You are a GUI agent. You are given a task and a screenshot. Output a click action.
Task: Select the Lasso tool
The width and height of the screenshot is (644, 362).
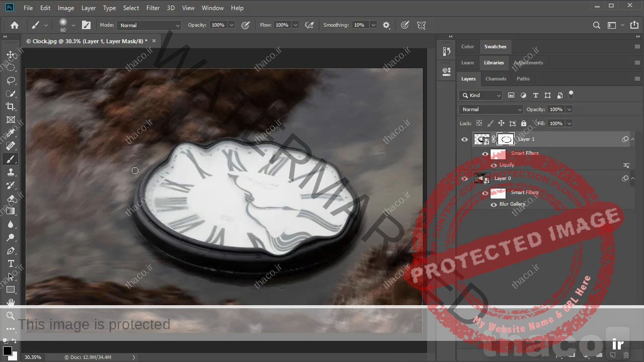pos(11,80)
